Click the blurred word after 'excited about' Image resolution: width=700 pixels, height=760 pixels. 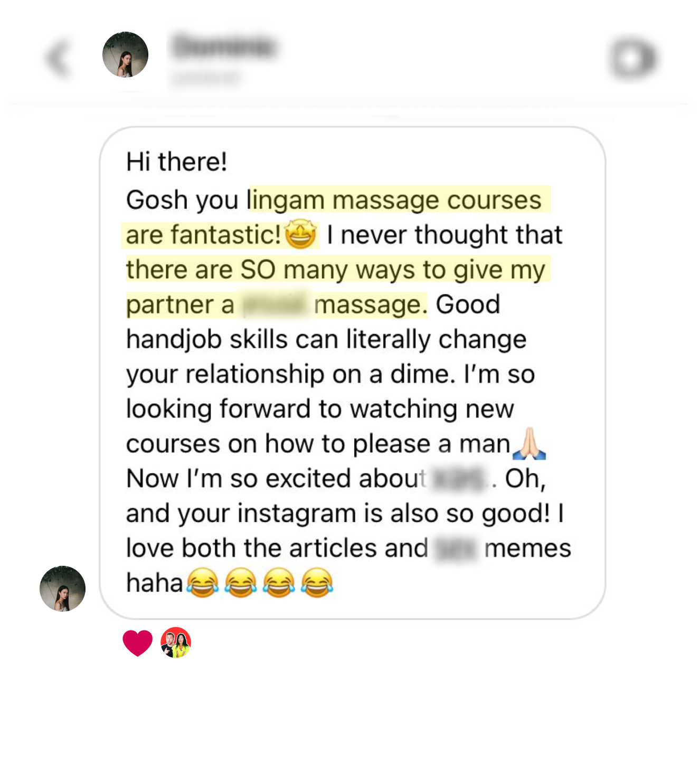[x=458, y=479]
